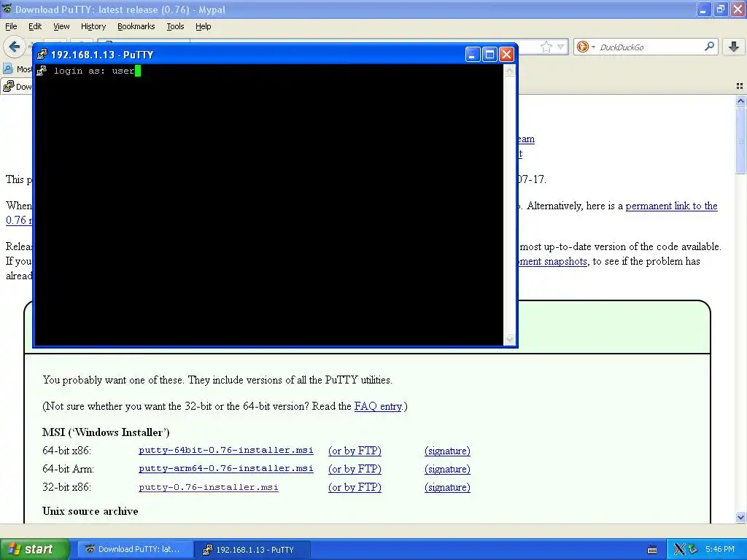This screenshot has width=747, height=560.
Task: Click the on-screen keyboard taskbar icon
Action: click(x=652, y=550)
